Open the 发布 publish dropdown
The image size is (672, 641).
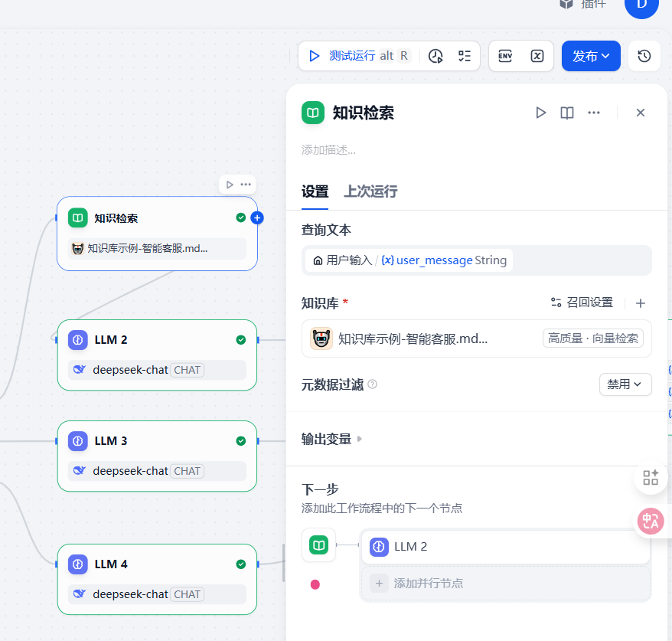[591, 55]
